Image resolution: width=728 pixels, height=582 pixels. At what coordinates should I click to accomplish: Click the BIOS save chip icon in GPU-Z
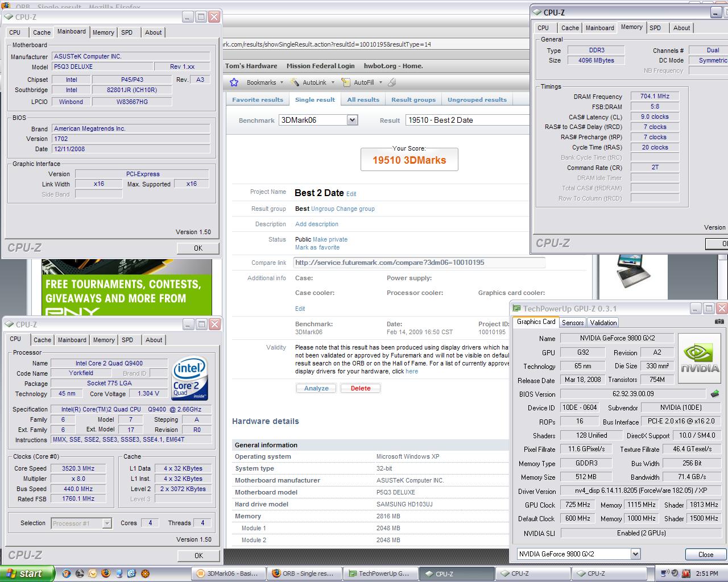point(715,393)
